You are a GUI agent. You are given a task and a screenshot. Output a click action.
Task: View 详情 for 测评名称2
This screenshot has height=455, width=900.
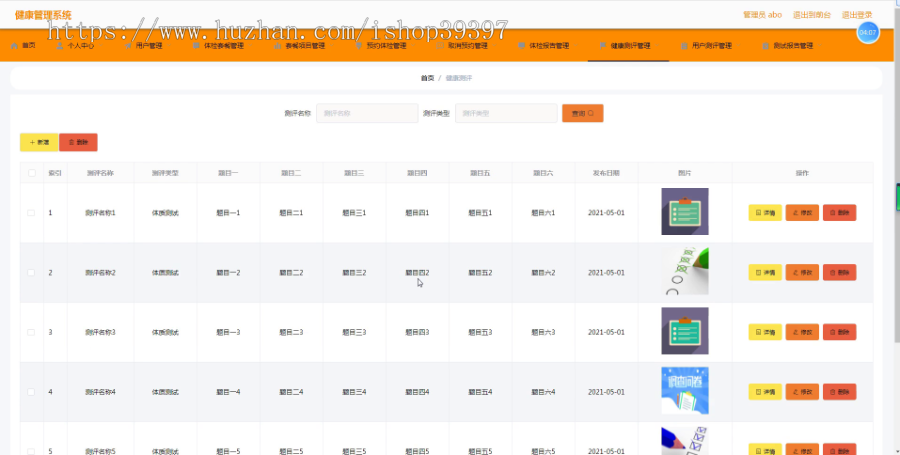point(765,273)
